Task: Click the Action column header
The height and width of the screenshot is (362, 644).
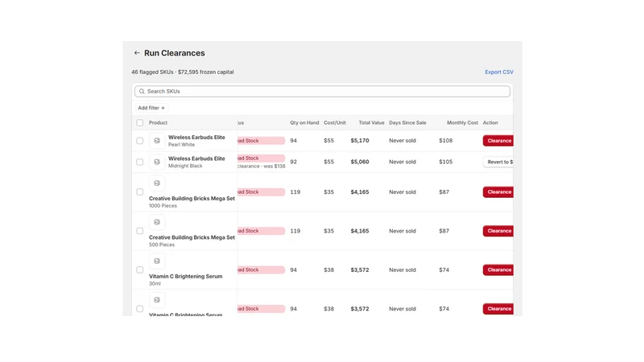Action: click(490, 123)
